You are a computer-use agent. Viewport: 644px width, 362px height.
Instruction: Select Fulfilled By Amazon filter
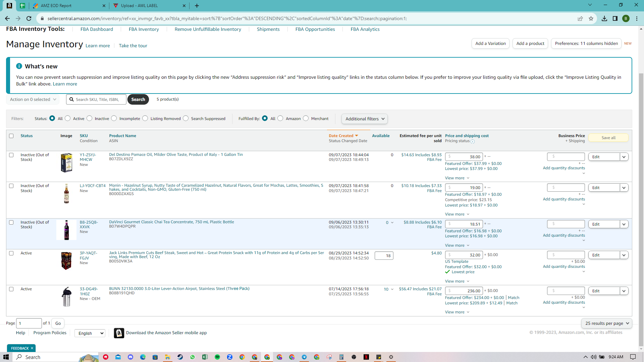point(280,118)
